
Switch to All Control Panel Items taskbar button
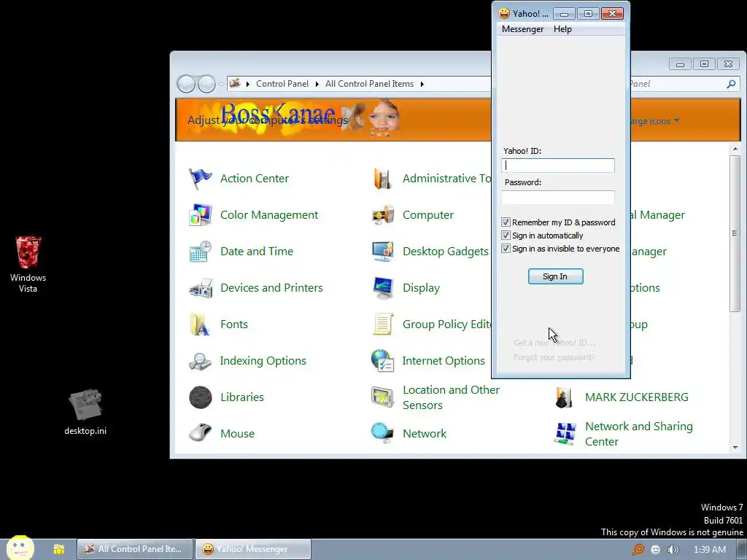[135, 549]
